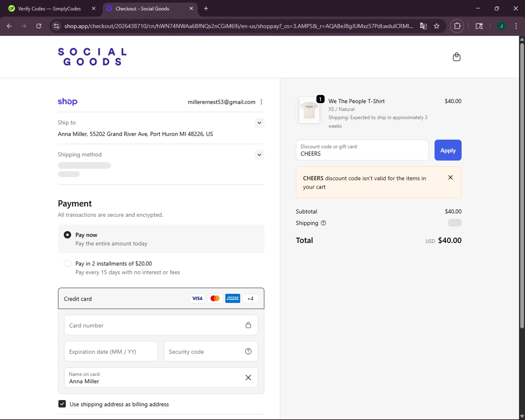Image resolution: width=525 pixels, height=420 pixels.
Task: Show the +4 more card types
Action: (x=250, y=299)
